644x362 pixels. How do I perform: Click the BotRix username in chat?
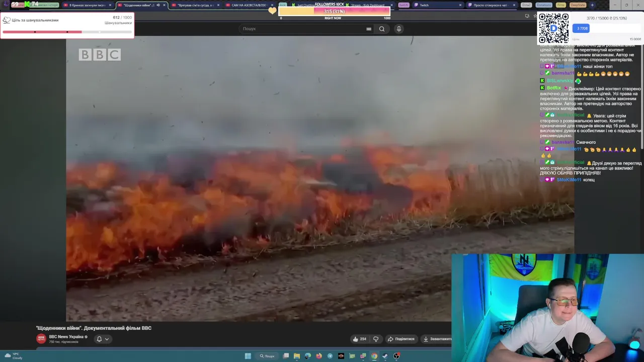tap(553, 88)
